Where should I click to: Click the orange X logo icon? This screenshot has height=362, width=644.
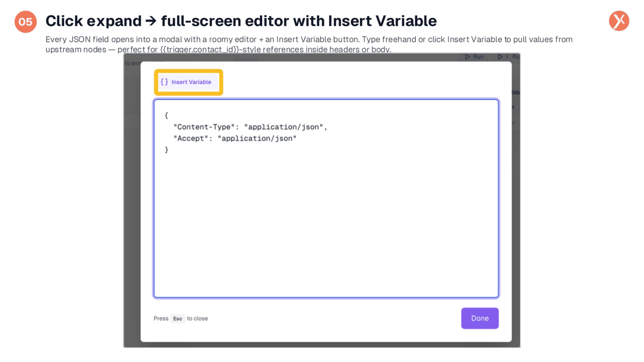coord(619,21)
